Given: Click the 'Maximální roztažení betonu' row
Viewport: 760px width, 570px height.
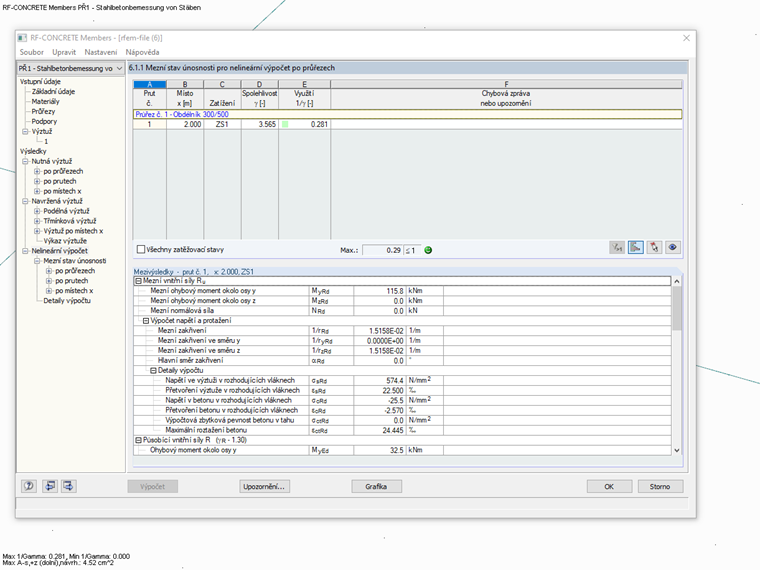Looking at the screenshot, I should 402,430.
